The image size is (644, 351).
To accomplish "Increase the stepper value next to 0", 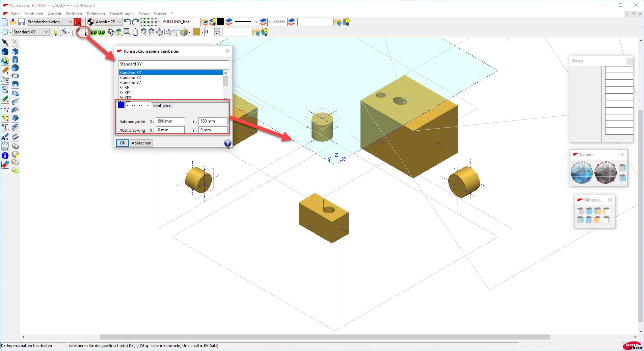I will [x=217, y=30].
